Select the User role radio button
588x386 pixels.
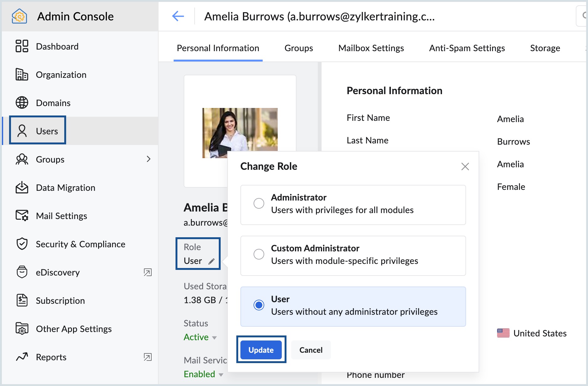[x=259, y=305]
